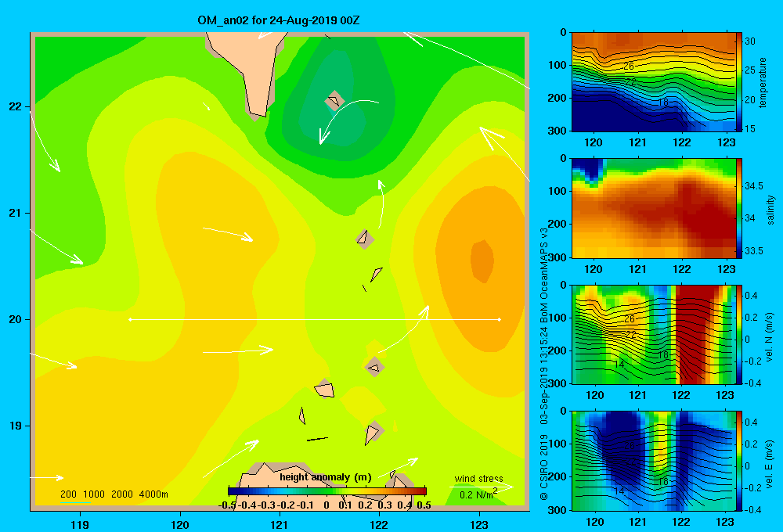The width and height of the screenshot is (783, 532).
Task: Open the salinity depth-section panel
Action: point(653,208)
